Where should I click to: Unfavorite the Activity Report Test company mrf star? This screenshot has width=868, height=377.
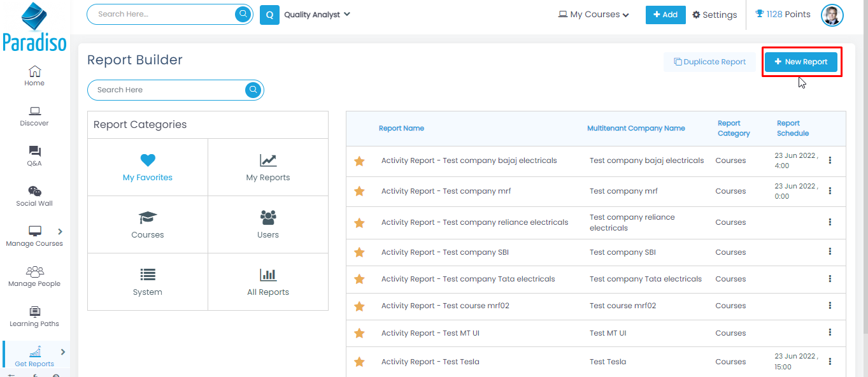[359, 191]
